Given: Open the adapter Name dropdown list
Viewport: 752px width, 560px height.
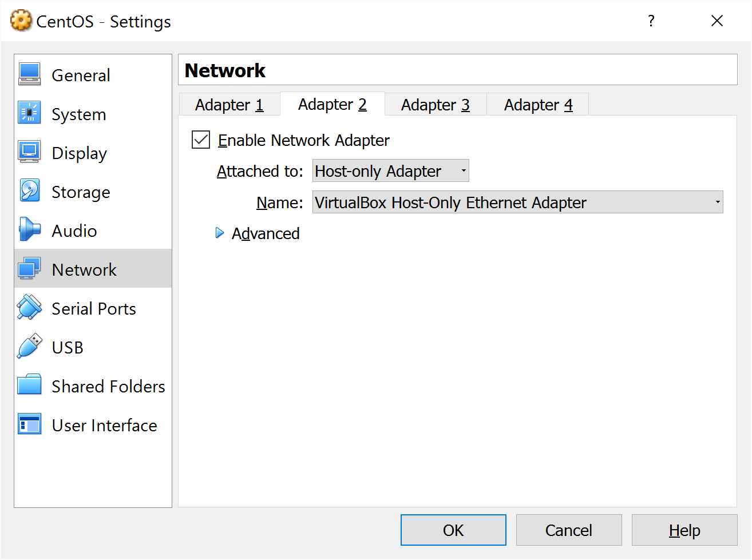Looking at the screenshot, I should 517,202.
